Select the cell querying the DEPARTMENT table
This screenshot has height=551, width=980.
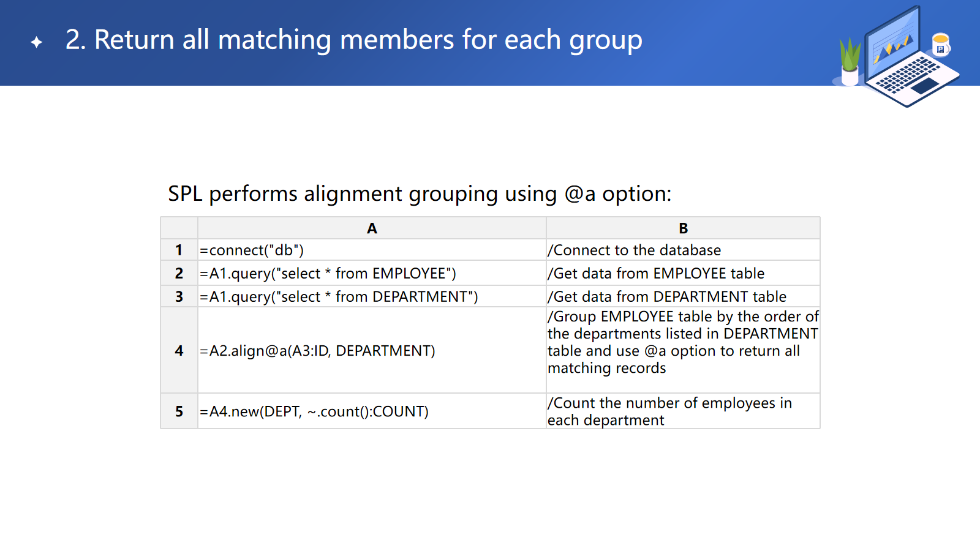339,297
